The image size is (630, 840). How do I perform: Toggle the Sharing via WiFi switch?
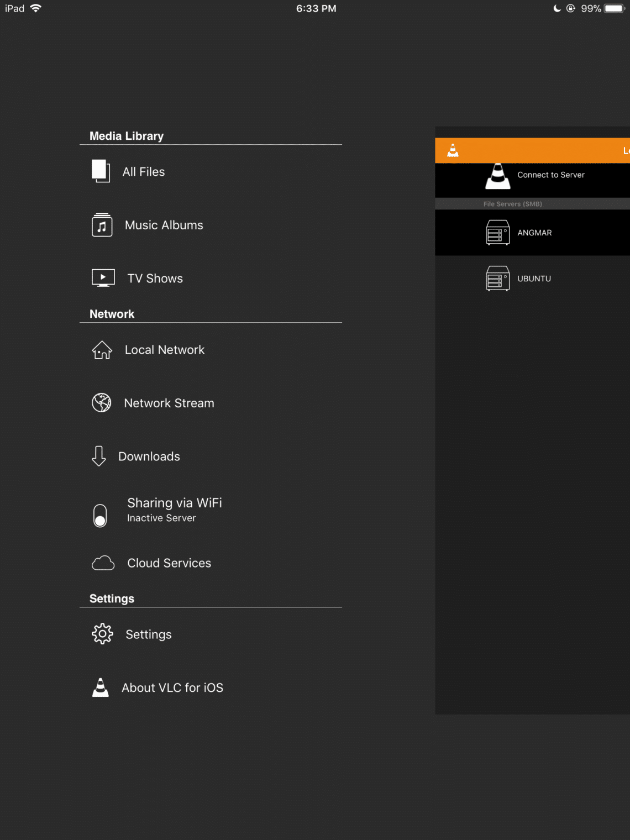click(100, 515)
